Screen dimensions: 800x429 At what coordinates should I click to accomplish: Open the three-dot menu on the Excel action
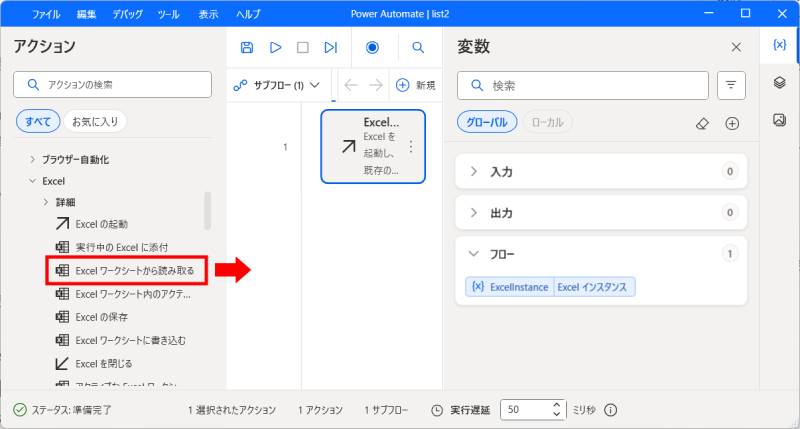pyautogui.click(x=411, y=147)
